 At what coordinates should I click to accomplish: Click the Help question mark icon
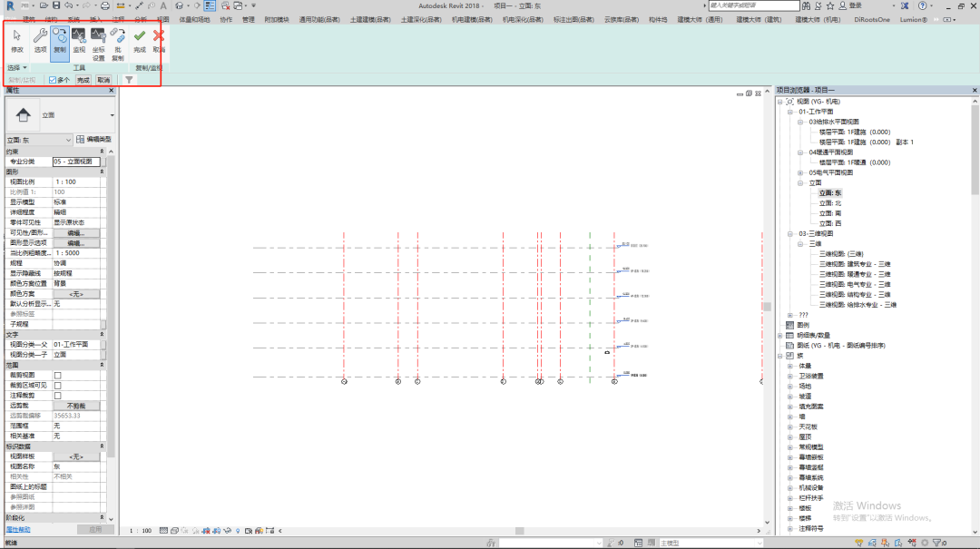tap(923, 5)
